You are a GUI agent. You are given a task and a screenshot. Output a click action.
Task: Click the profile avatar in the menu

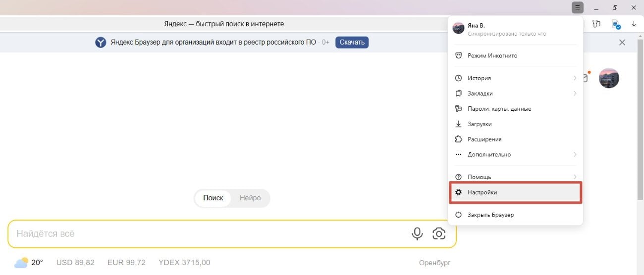tap(458, 28)
